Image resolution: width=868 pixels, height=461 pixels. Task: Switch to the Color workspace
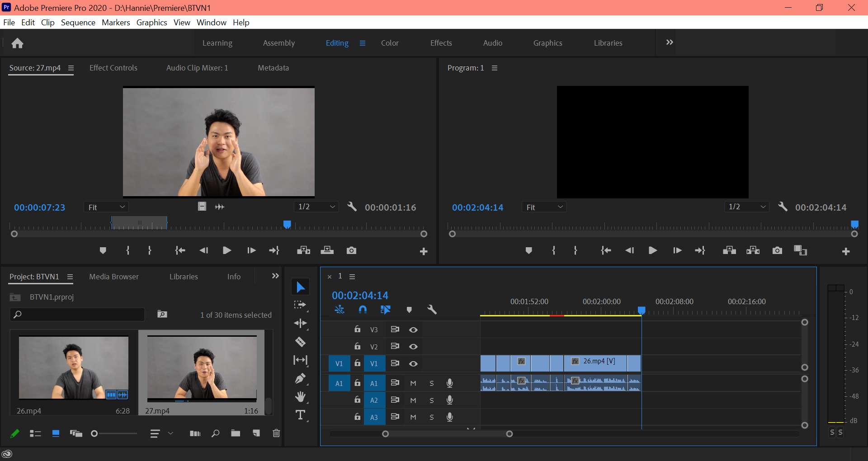click(390, 43)
